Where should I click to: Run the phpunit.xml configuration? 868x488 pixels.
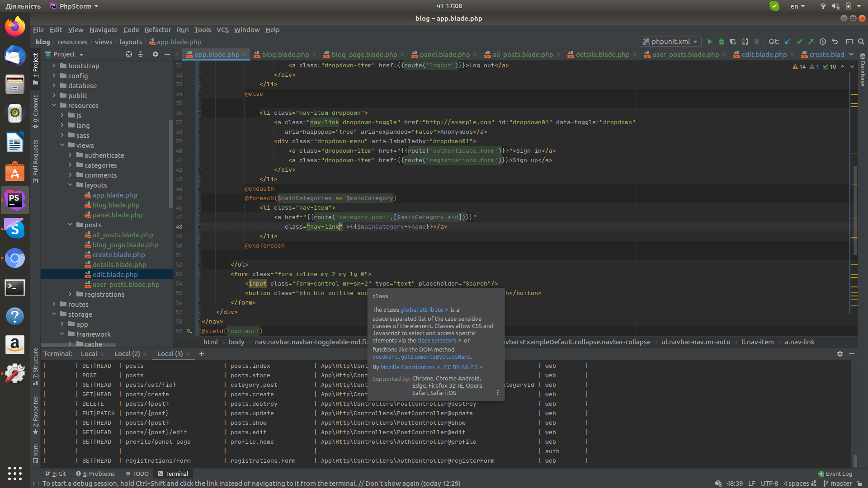(709, 42)
